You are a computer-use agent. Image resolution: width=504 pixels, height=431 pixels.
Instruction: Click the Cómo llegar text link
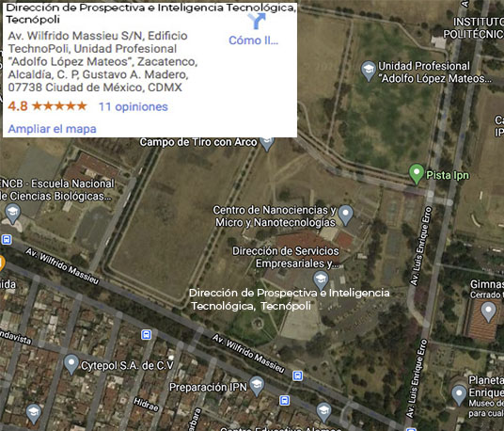pyautogui.click(x=253, y=40)
